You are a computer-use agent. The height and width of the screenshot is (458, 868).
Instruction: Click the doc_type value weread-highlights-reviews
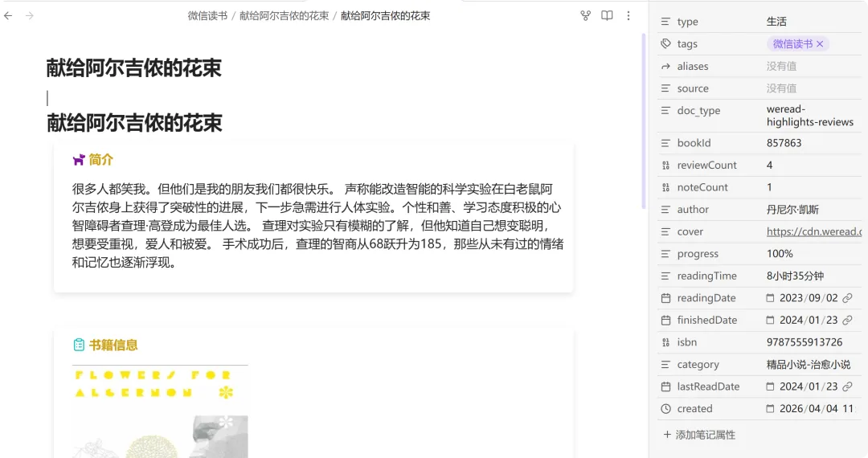tap(810, 116)
